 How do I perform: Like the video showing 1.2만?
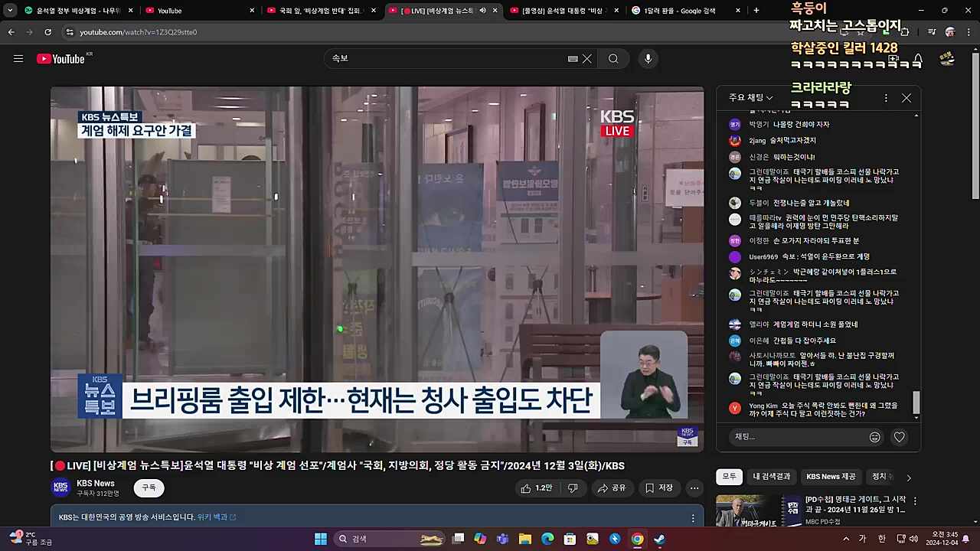click(537, 487)
